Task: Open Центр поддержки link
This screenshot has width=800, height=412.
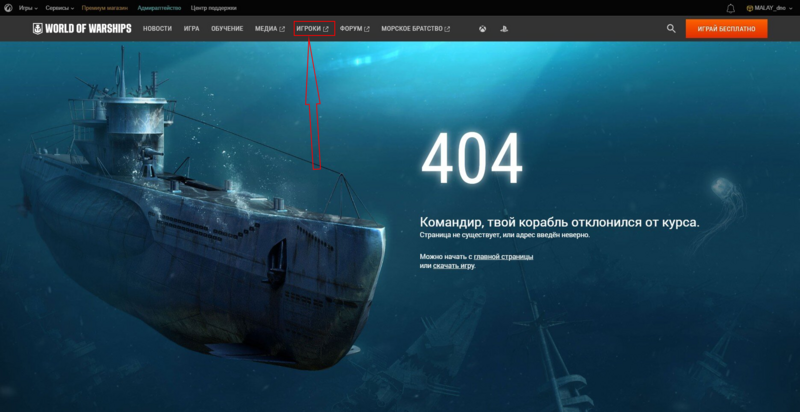Action: [213, 8]
